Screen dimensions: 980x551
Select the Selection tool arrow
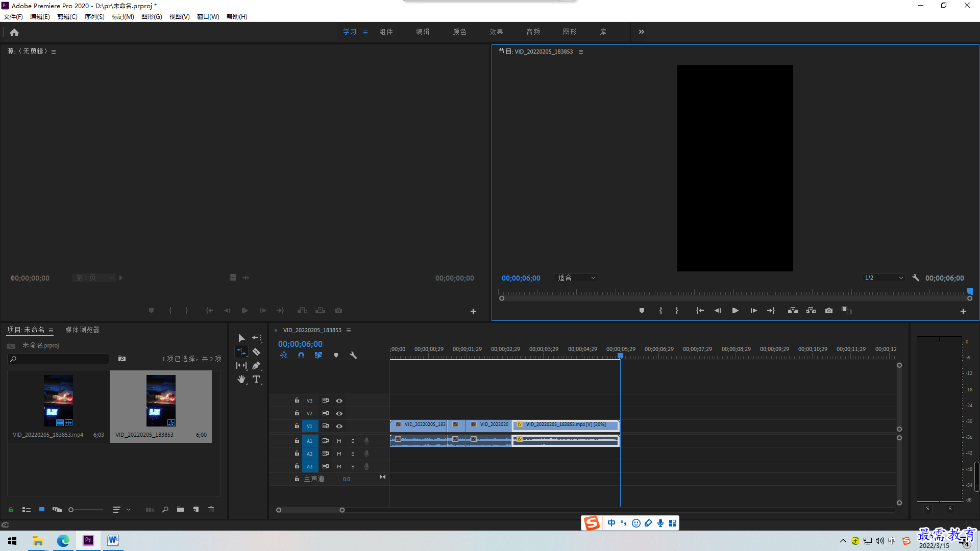click(x=241, y=338)
